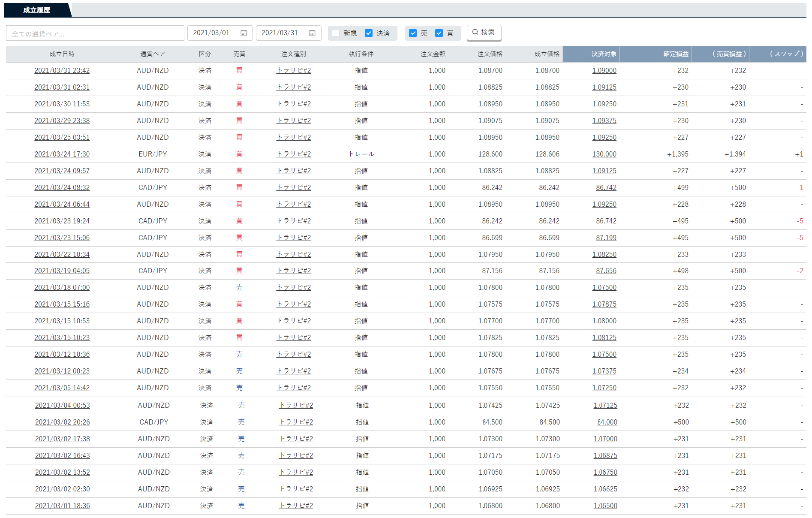Click execution price 84.500
The image size is (812, 518).
550,422
